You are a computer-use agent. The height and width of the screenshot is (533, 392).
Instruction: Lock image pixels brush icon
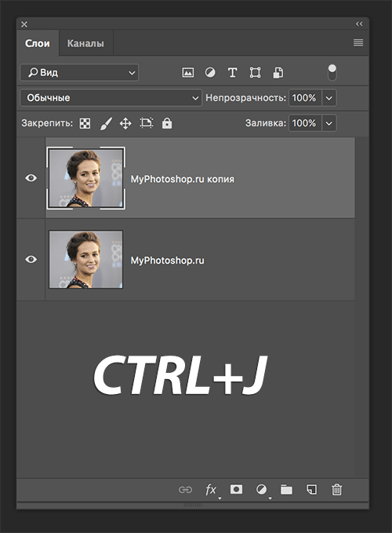[106, 123]
